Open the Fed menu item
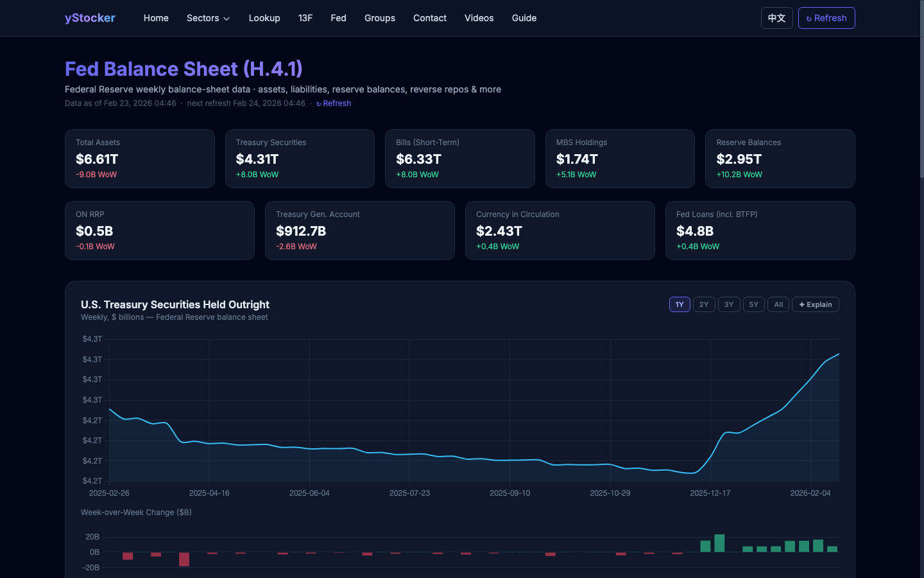Viewport: 924px width, 578px height. (338, 18)
